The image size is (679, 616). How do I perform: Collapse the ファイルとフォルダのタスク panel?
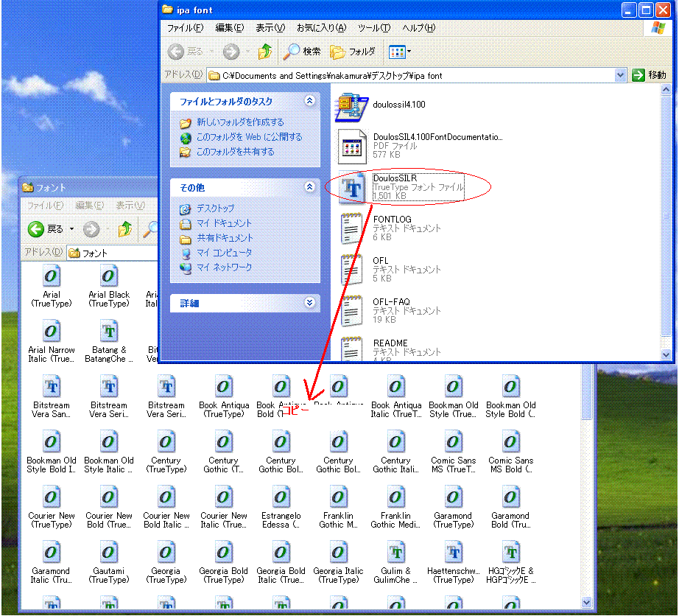(309, 101)
